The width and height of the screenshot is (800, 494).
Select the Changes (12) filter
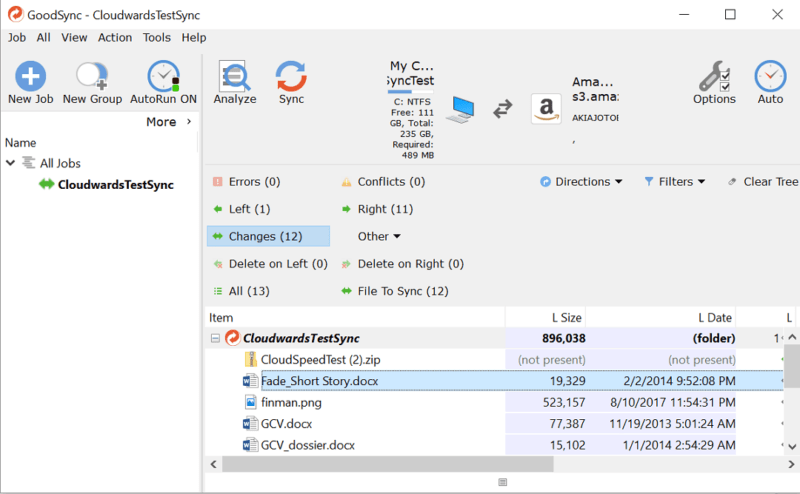(268, 236)
